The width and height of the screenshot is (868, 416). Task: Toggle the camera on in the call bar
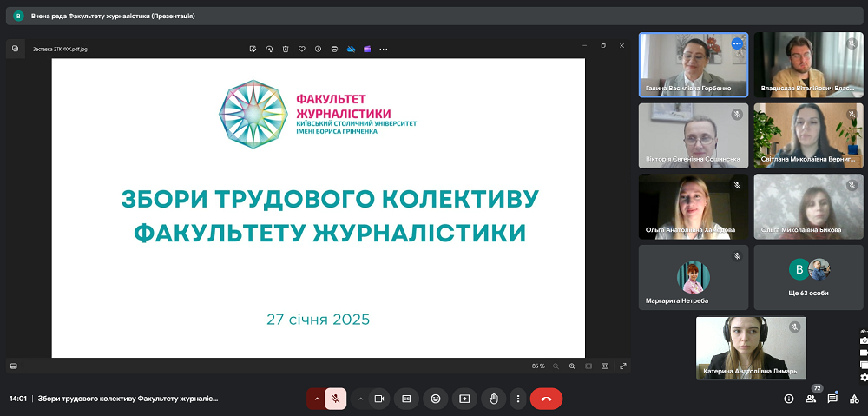pos(378,399)
